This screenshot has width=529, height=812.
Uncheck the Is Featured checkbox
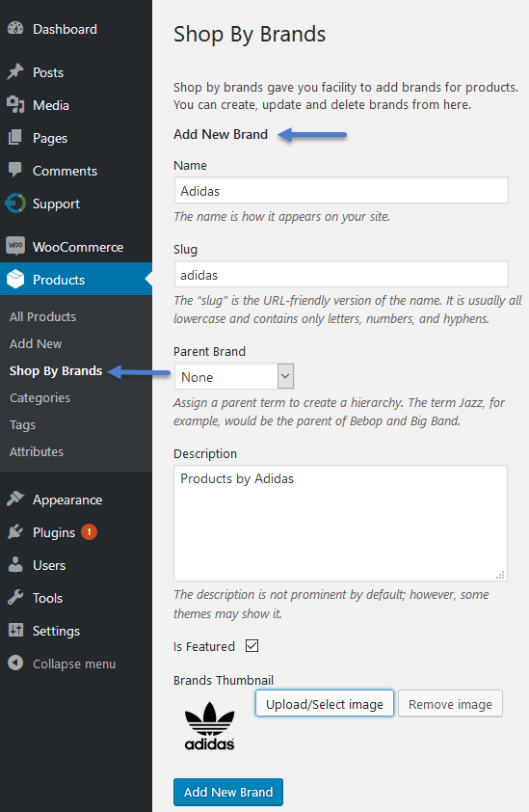pyautogui.click(x=252, y=646)
